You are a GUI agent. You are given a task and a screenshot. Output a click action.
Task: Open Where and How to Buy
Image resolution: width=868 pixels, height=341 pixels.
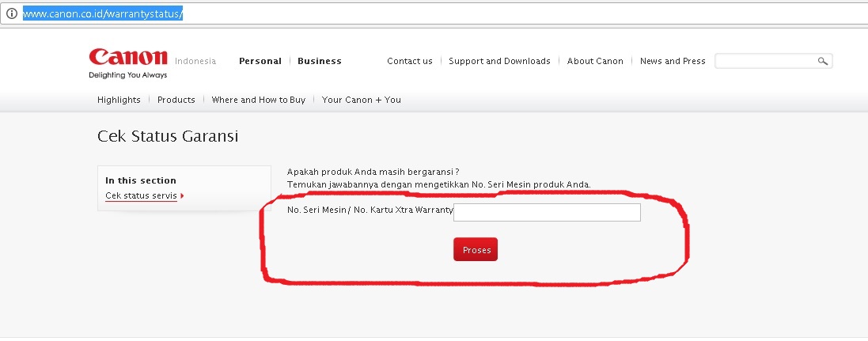(x=259, y=100)
